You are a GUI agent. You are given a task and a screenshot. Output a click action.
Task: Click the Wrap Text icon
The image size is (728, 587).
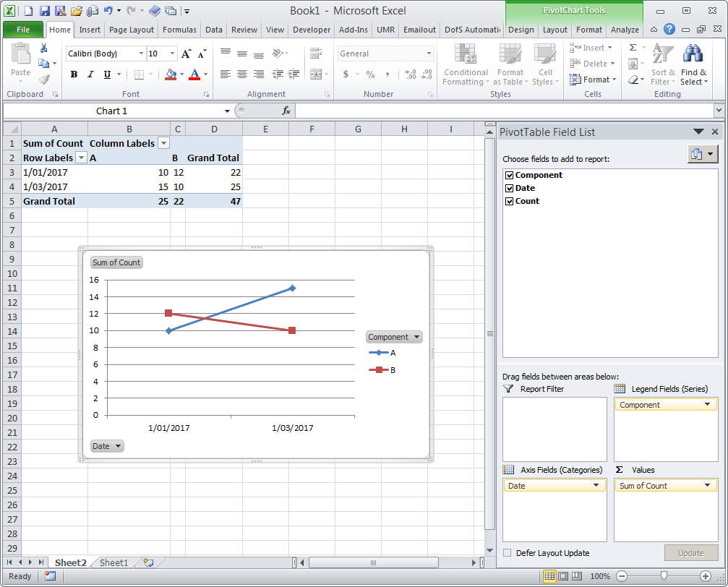[316, 53]
